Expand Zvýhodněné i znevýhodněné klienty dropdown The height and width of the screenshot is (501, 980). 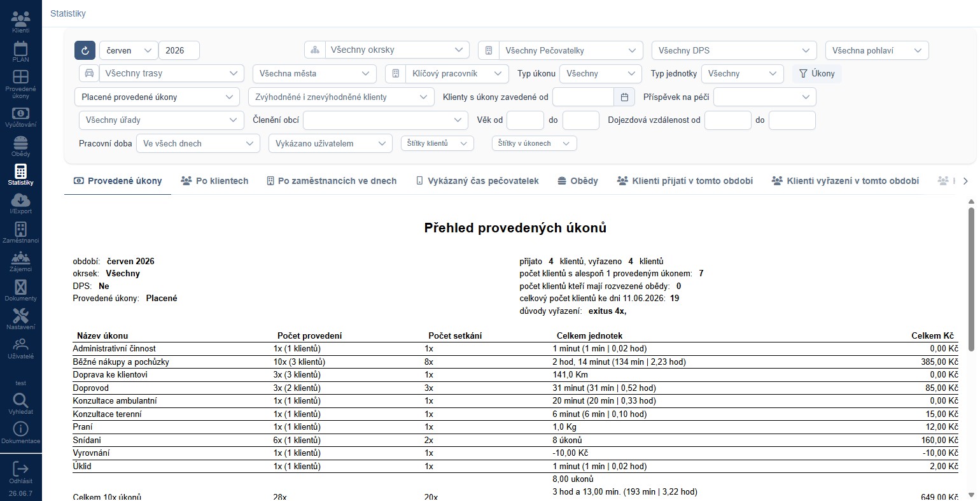[x=341, y=97]
